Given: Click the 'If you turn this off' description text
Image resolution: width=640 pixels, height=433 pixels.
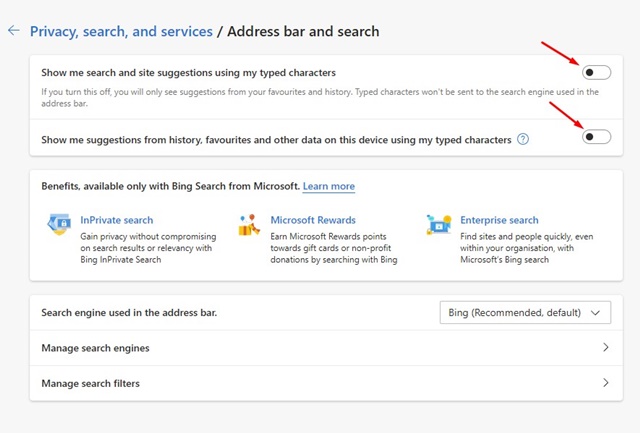Looking at the screenshot, I should [320, 98].
